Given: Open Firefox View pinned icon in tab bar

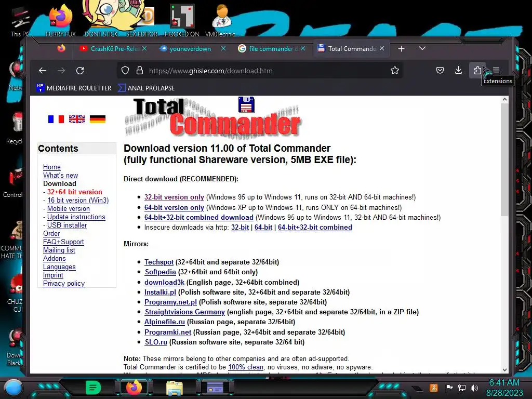Looking at the screenshot, I should 61,48.
